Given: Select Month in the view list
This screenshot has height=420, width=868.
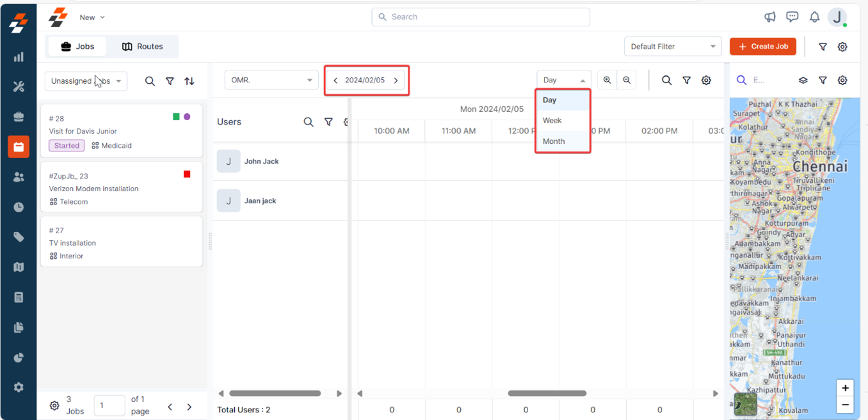Looking at the screenshot, I should pyautogui.click(x=563, y=141).
